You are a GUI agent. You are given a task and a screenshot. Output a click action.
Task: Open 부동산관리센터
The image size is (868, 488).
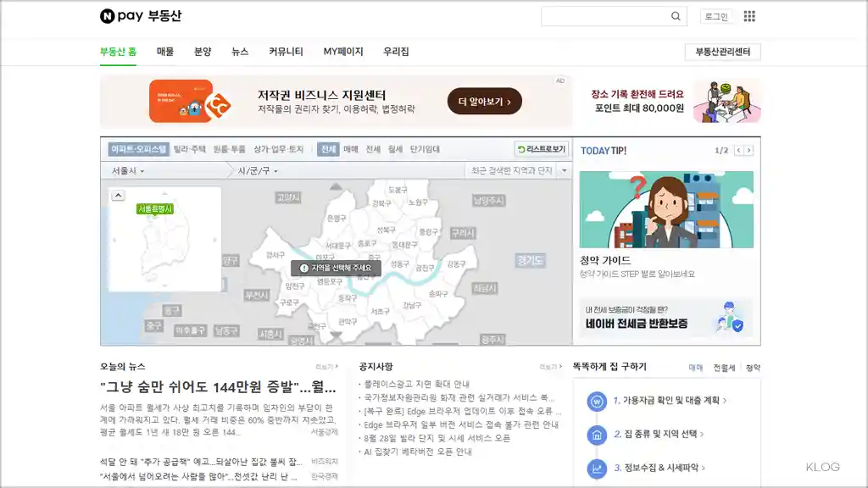[722, 51]
